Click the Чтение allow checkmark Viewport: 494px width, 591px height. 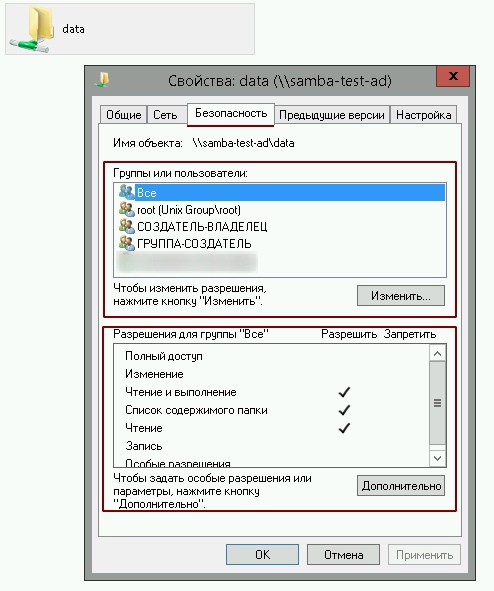pos(344,428)
